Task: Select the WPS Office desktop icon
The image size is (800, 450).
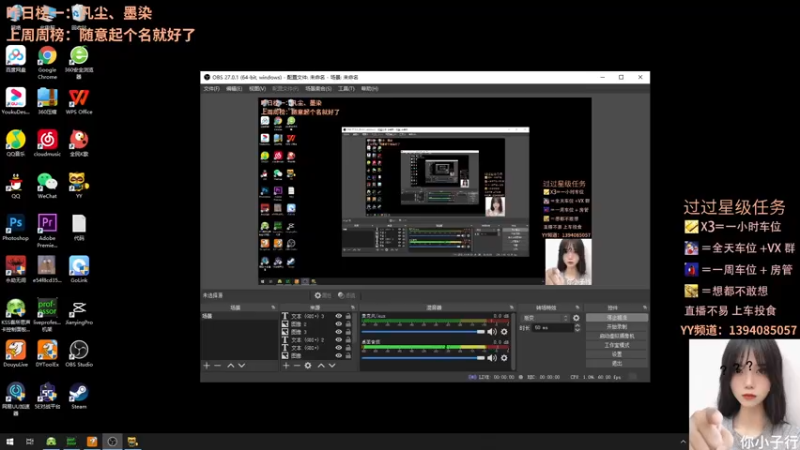Action: [x=79, y=101]
